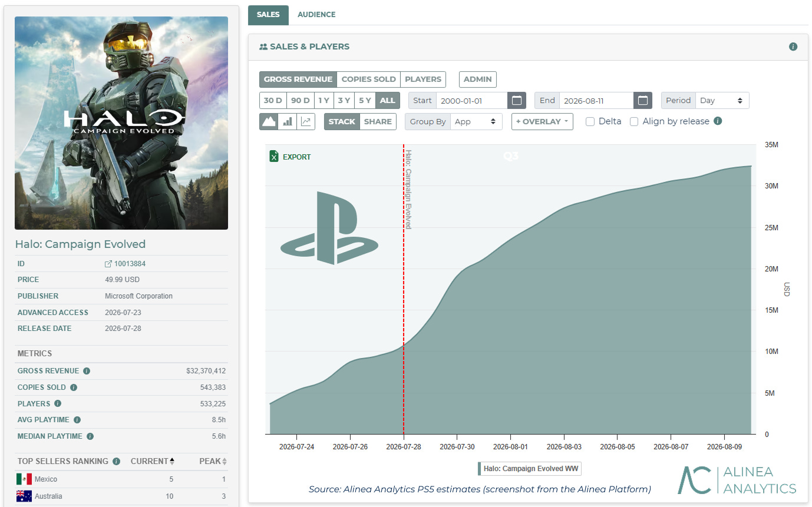Image resolution: width=812 pixels, height=507 pixels.
Task: Click the gross revenue value $32,370,412
Action: (206, 371)
